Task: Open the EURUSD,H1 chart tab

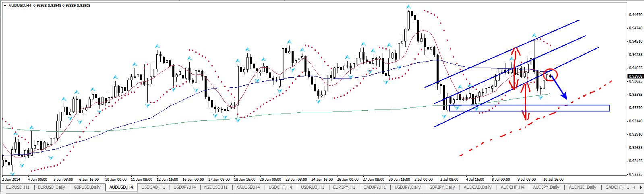Action: coord(17,188)
